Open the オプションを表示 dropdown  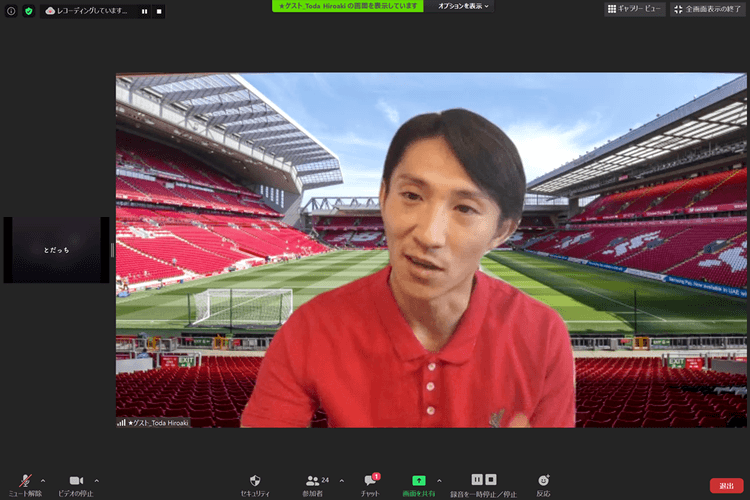(x=463, y=6)
